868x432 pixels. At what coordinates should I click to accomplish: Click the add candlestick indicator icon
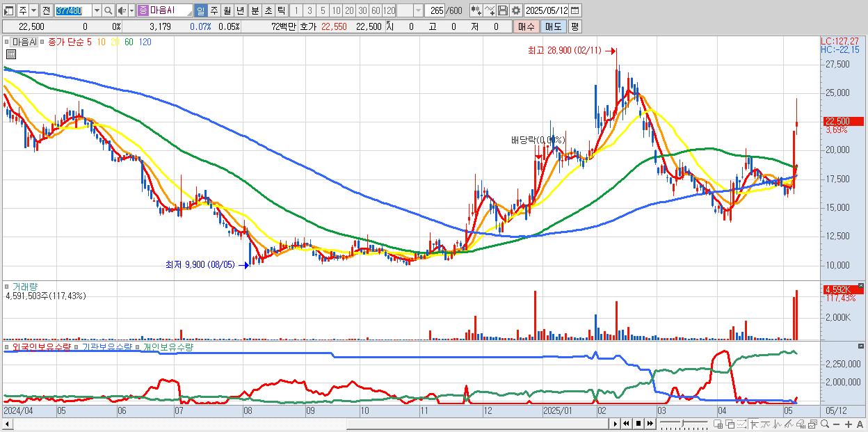coord(476,10)
